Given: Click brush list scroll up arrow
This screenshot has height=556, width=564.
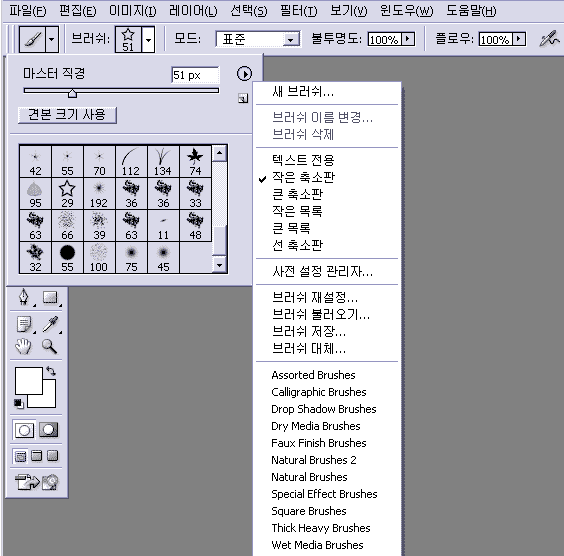Looking at the screenshot, I should pyautogui.click(x=219, y=154).
